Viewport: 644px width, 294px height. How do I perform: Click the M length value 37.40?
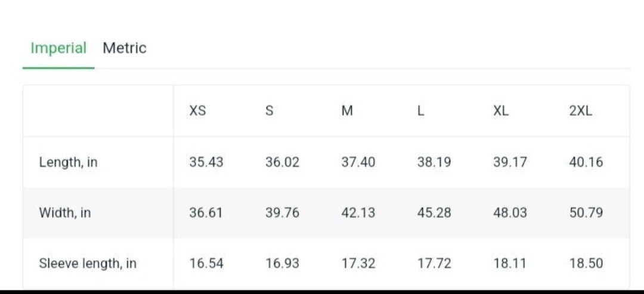[x=358, y=162]
